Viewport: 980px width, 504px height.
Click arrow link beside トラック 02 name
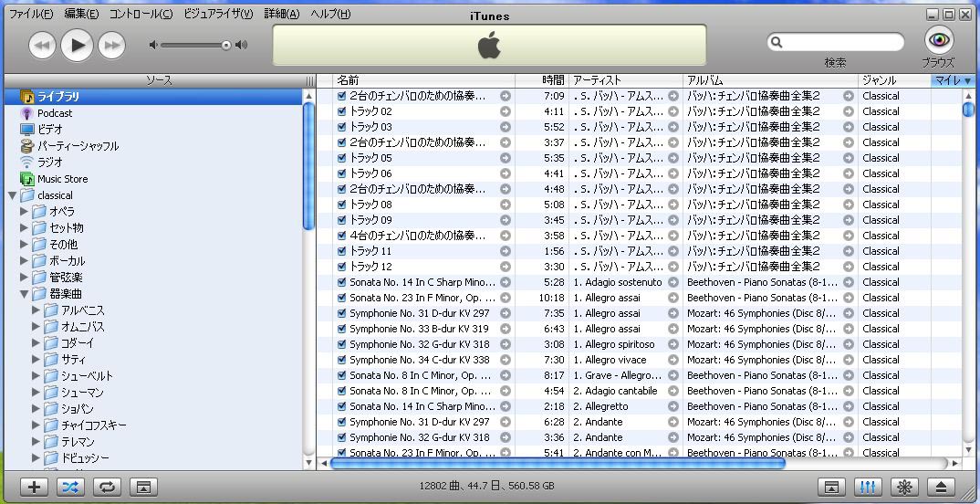(x=505, y=111)
